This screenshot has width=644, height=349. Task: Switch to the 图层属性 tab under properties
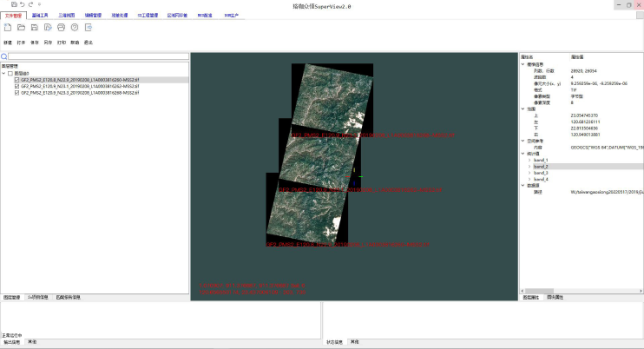pyautogui.click(x=531, y=297)
